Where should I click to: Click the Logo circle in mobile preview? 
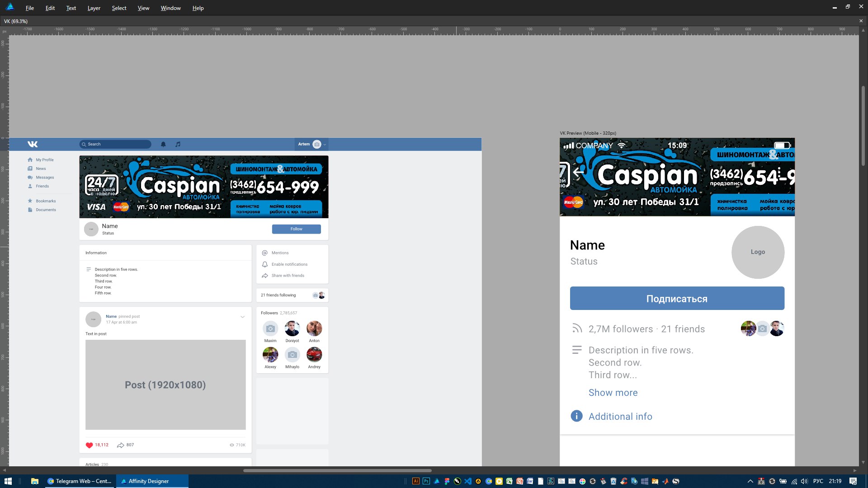[x=758, y=252]
